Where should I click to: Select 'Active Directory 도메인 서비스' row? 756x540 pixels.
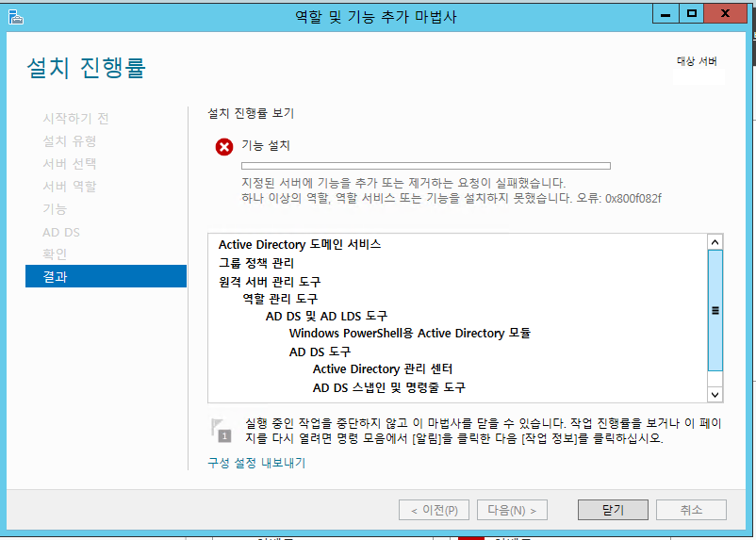click(x=300, y=244)
